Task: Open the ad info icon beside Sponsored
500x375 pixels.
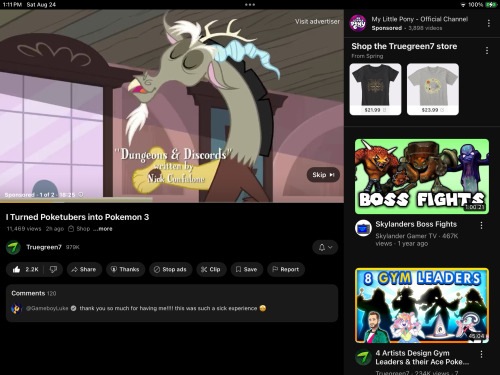Action: tap(81, 195)
